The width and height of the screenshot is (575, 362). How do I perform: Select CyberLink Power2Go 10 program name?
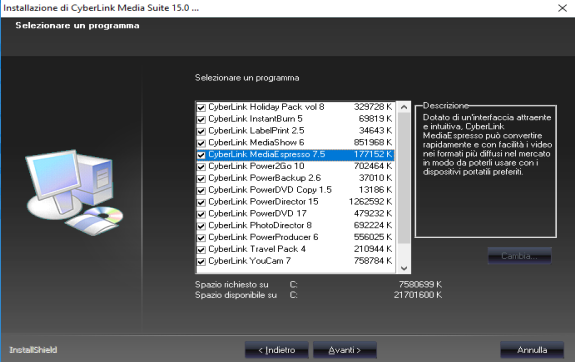(x=256, y=166)
